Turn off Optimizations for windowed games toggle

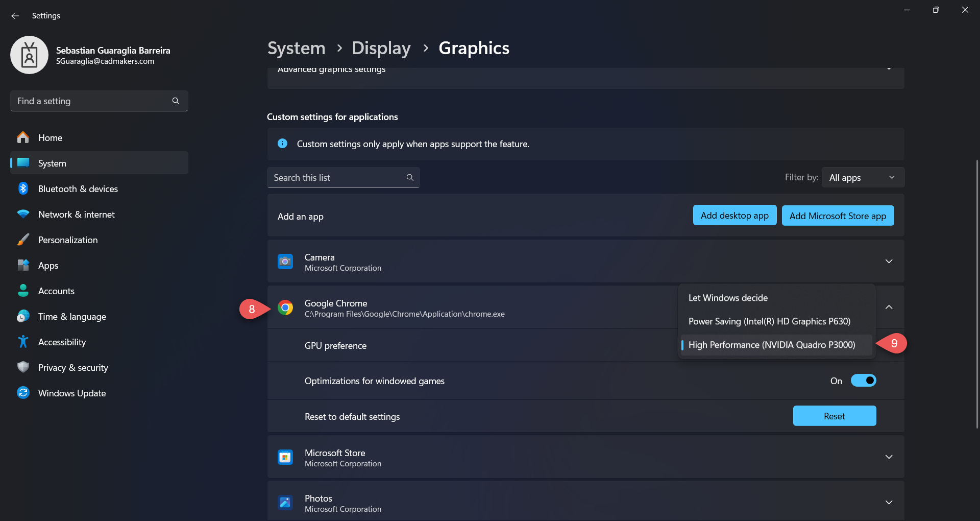864,381
